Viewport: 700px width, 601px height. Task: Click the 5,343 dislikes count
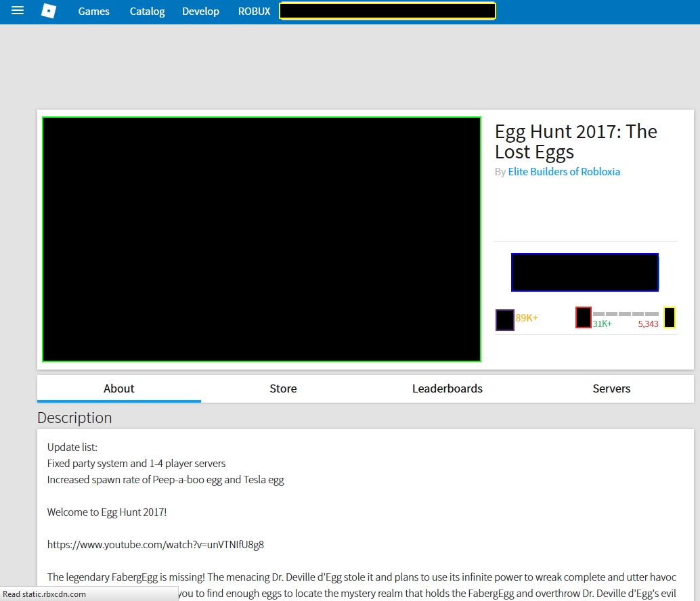click(x=649, y=324)
